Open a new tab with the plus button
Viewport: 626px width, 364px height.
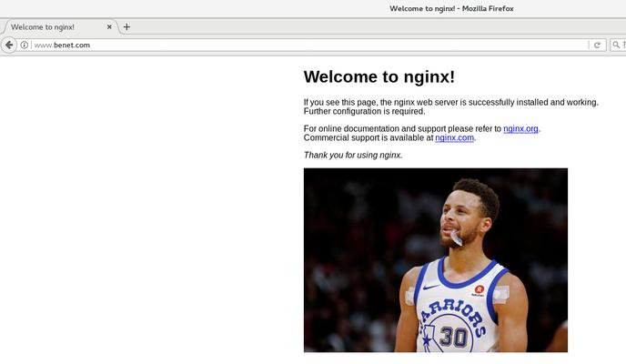(x=126, y=26)
